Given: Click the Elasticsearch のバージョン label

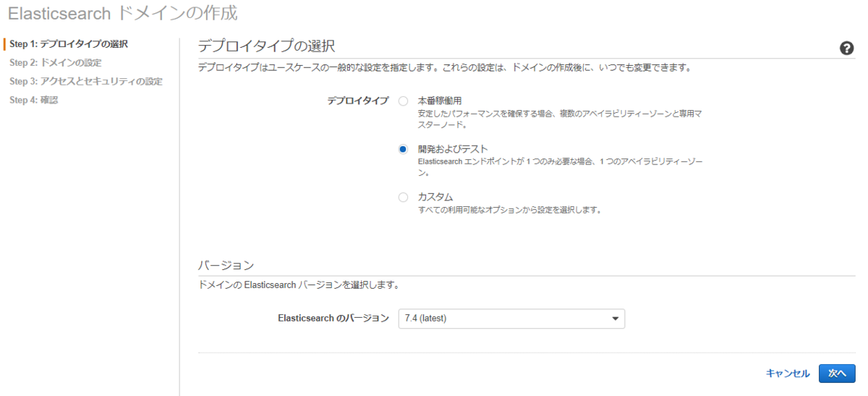Looking at the screenshot, I should pyautogui.click(x=333, y=319).
